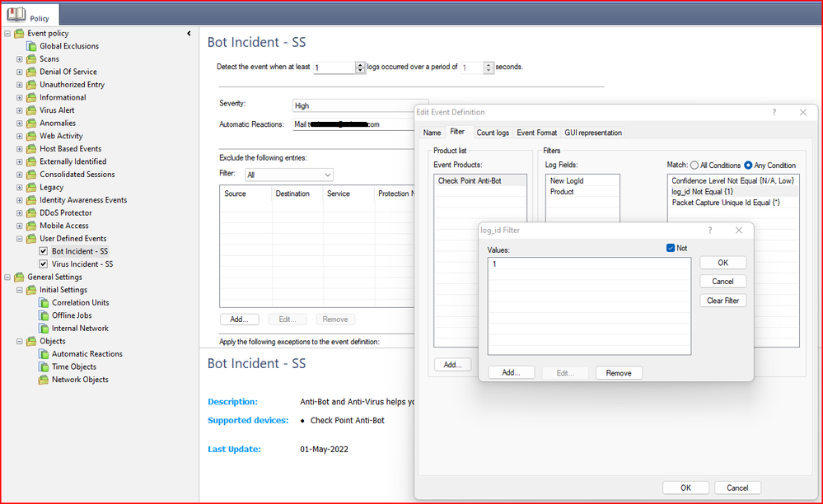Select Check Point Anti-Bot in Event Products

click(479, 181)
